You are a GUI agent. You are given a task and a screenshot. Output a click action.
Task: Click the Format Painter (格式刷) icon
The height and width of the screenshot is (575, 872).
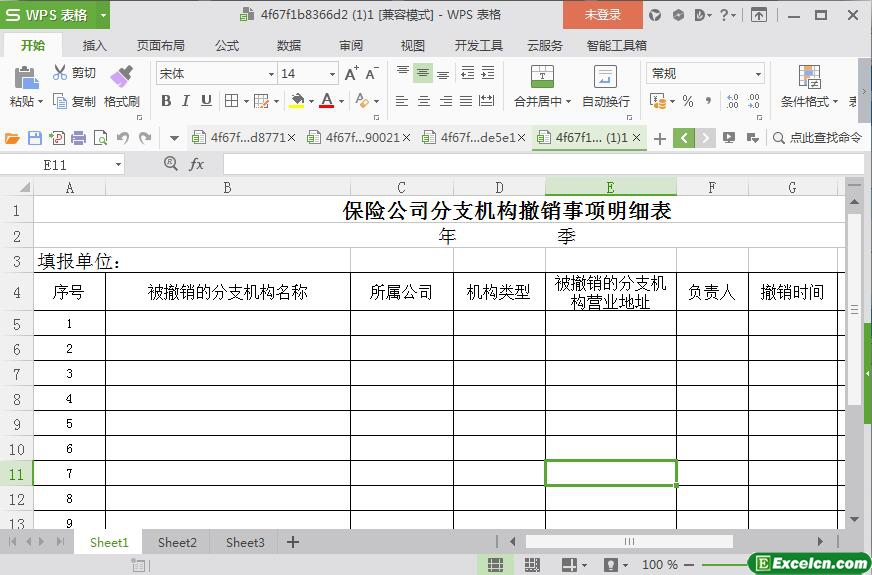click(x=121, y=78)
